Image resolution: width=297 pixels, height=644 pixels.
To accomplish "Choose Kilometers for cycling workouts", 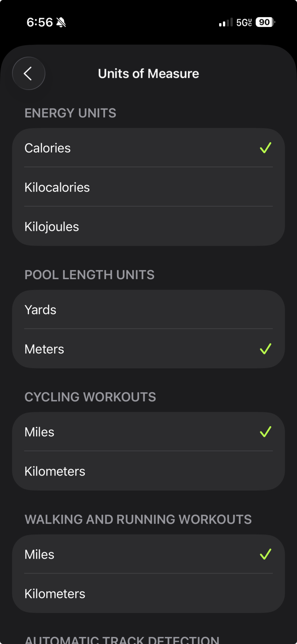I will pyautogui.click(x=148, y=471).
